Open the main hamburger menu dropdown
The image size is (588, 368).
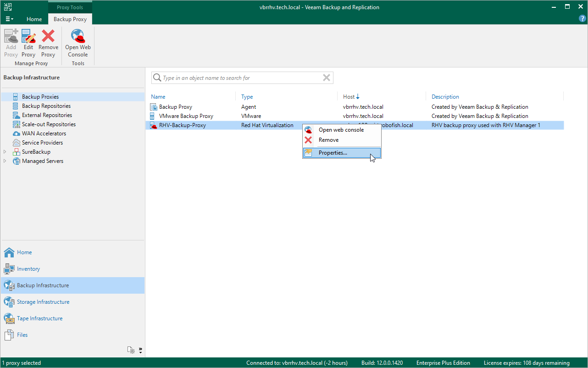9,19
